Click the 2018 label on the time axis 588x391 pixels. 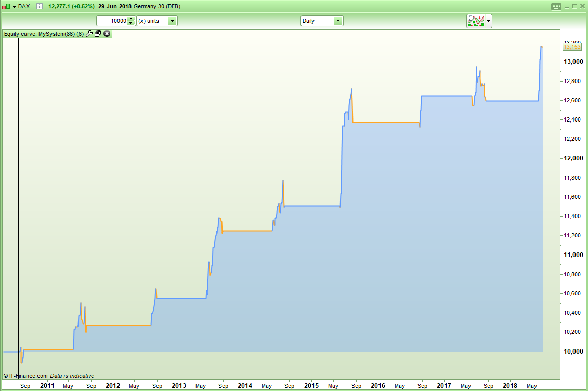tap(510, 386)
